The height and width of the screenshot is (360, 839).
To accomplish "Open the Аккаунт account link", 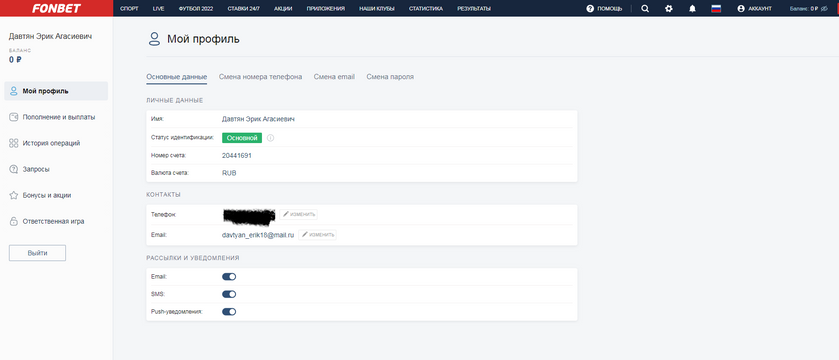I will coord(760,9).
